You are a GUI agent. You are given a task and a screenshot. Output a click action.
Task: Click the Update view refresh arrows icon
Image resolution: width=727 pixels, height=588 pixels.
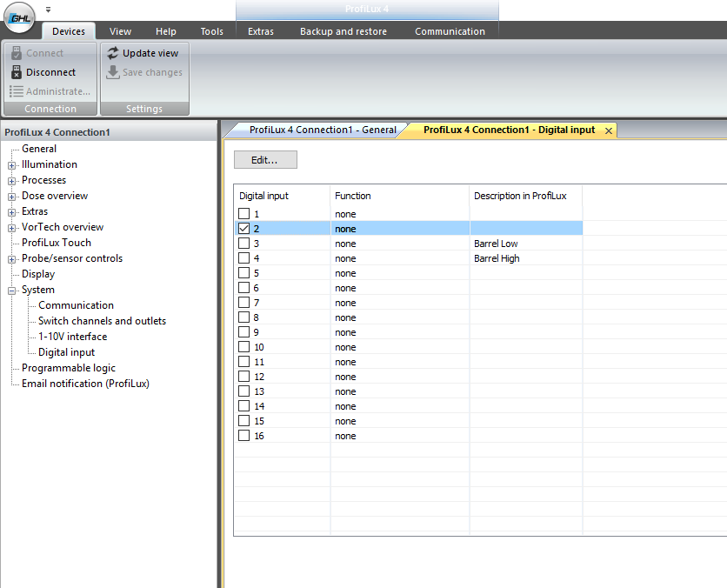click(x=113, y=53)
